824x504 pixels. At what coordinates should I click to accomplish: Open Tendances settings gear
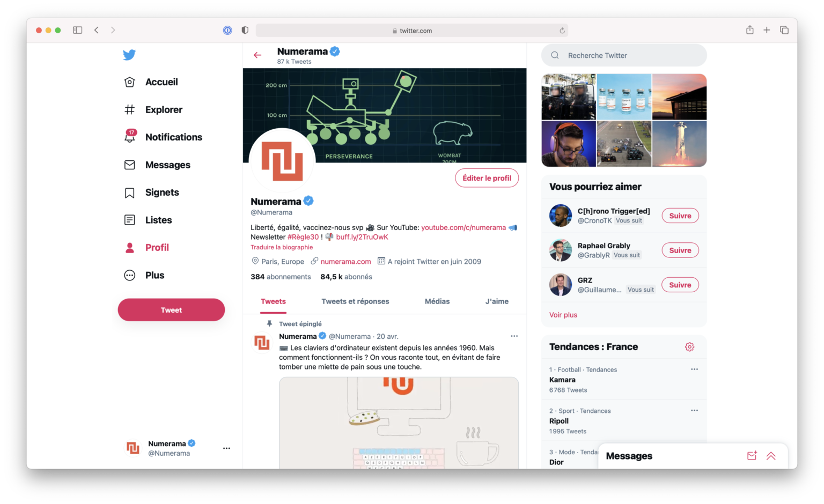(689, 346)
